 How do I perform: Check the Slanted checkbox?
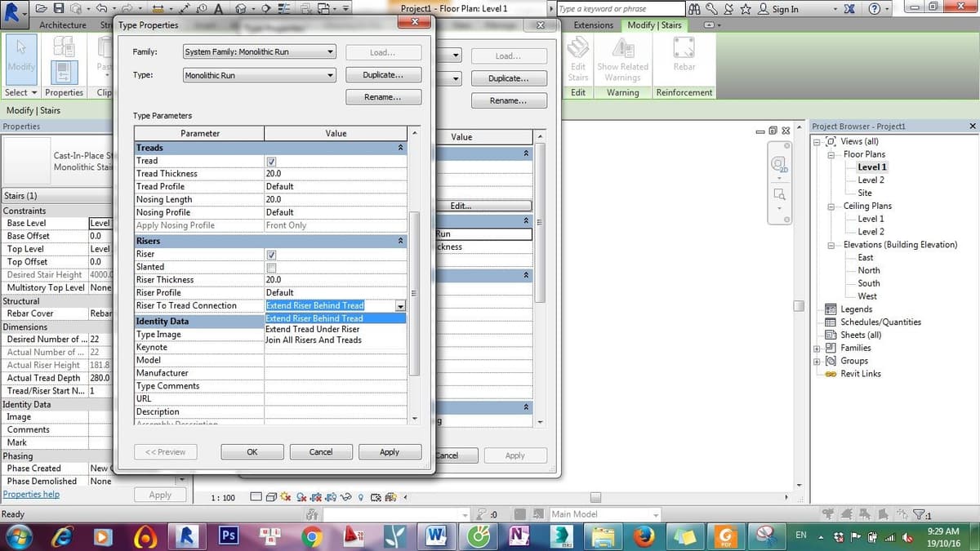click(x=272, y=267)
